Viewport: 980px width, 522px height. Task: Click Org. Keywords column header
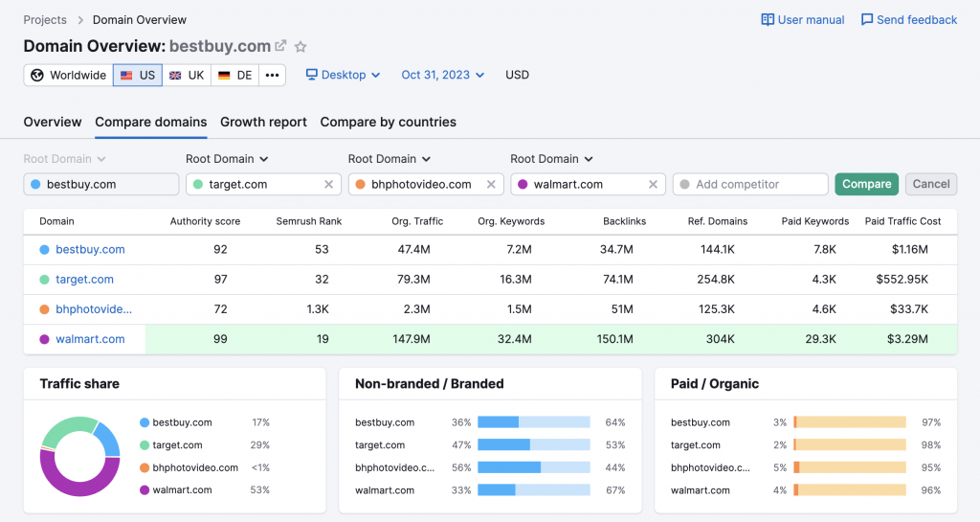click(511, 221)
